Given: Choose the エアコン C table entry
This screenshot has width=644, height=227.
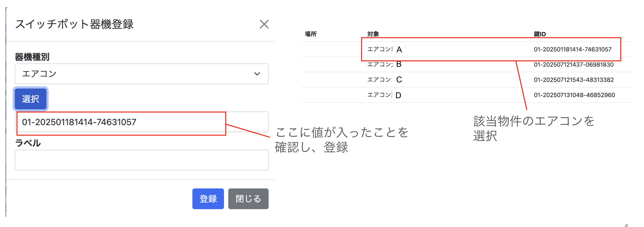Looking at the screenshot, I should pyautogui.click(x=384, y=80).
